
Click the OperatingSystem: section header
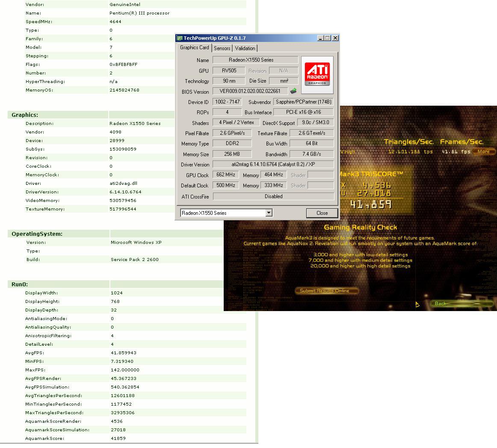pyautogui.click(x=37, y=234)
